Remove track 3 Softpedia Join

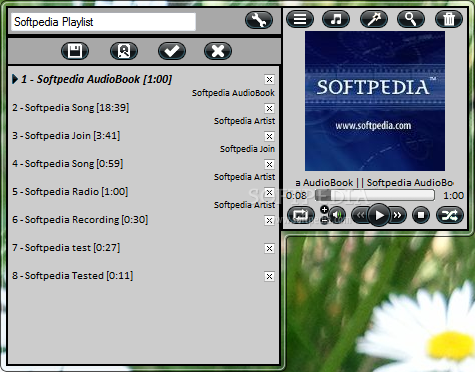(x=269, y=136)
